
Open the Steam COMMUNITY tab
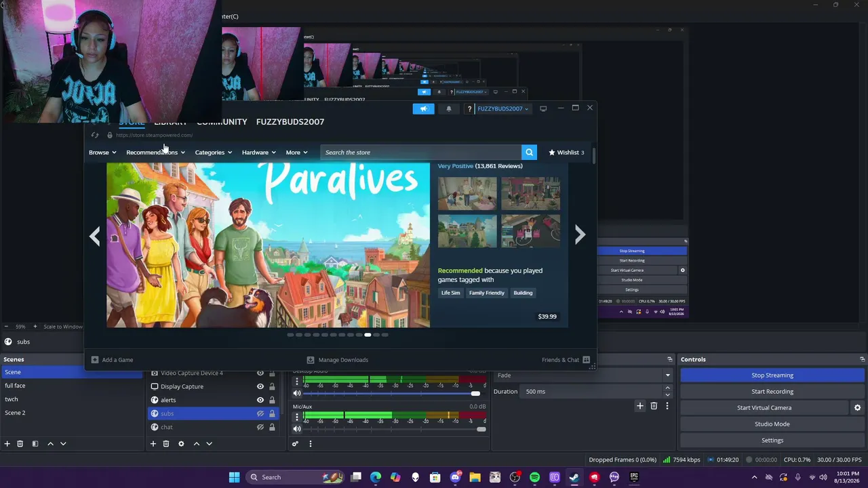(222, 122)
